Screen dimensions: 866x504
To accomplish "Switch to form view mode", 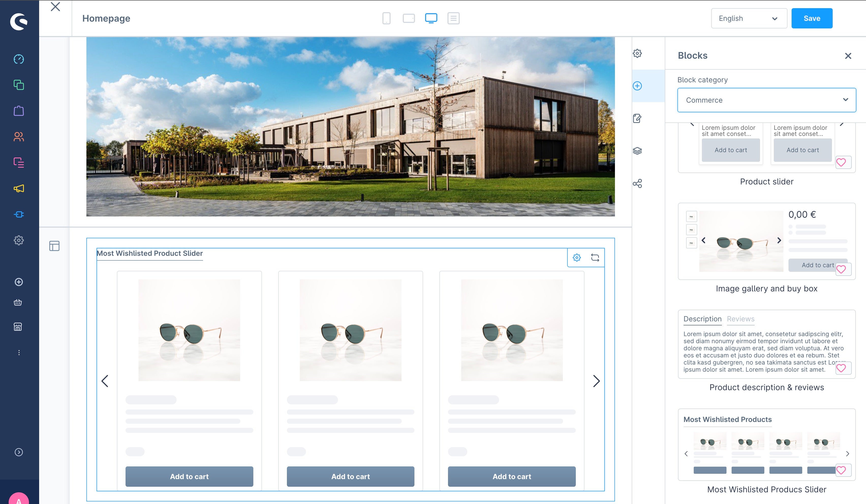I will pyautogui.click(x=453, y=18).
